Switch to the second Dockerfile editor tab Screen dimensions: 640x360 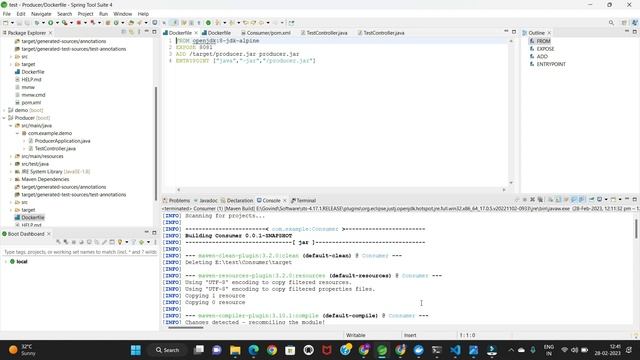pyautogui.click(x=216, y=33)
